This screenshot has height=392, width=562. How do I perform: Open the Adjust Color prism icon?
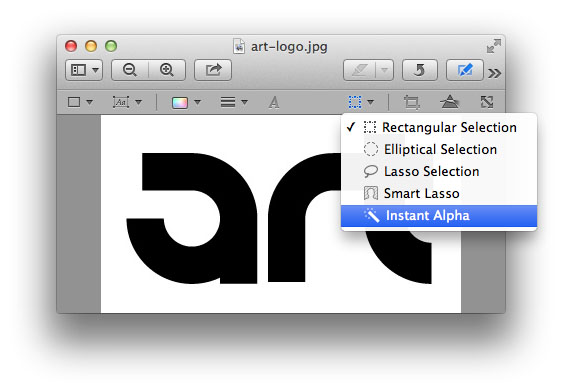[449, 102]
